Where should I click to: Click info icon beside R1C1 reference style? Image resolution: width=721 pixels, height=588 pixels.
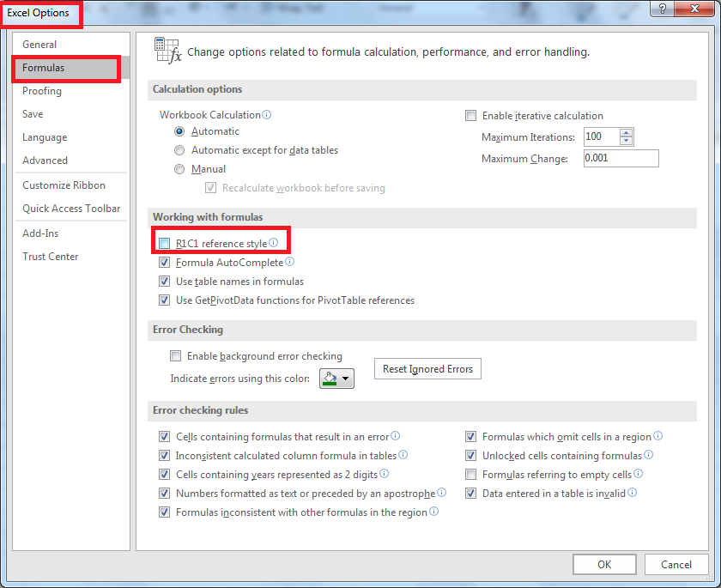(274, 243)
